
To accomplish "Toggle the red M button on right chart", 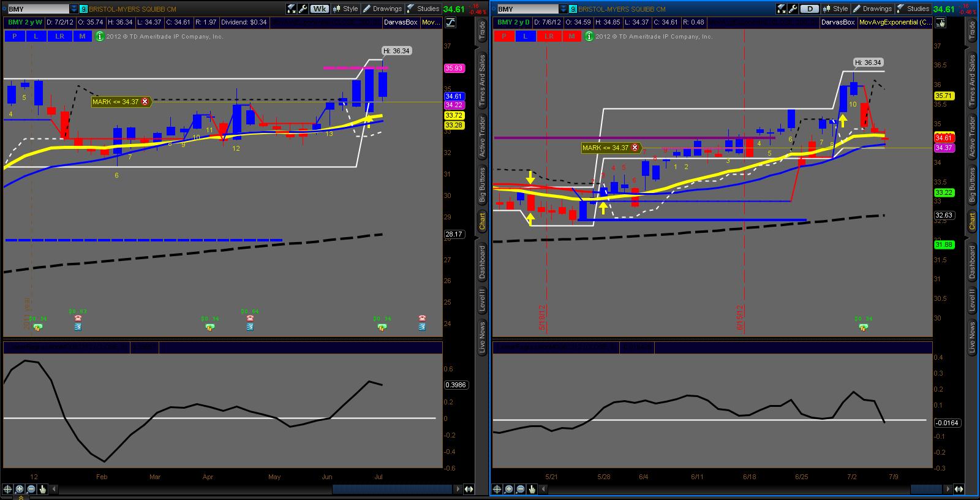I will pyautogui.click(x=571, y=36).
